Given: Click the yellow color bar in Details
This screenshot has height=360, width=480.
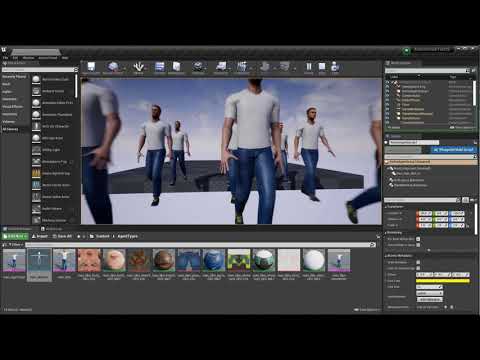Looking at the screenshot, I should (443, 281).
